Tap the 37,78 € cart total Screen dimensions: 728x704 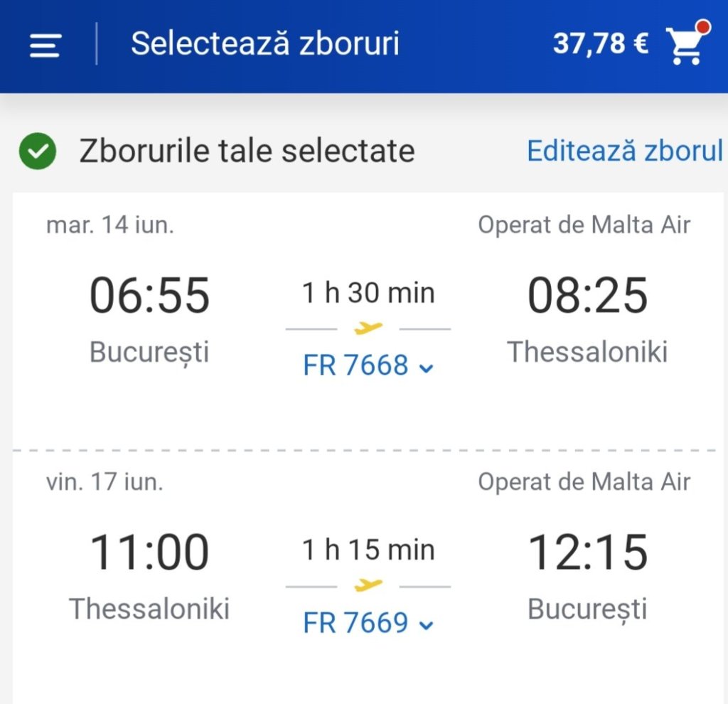click(601, 44)
